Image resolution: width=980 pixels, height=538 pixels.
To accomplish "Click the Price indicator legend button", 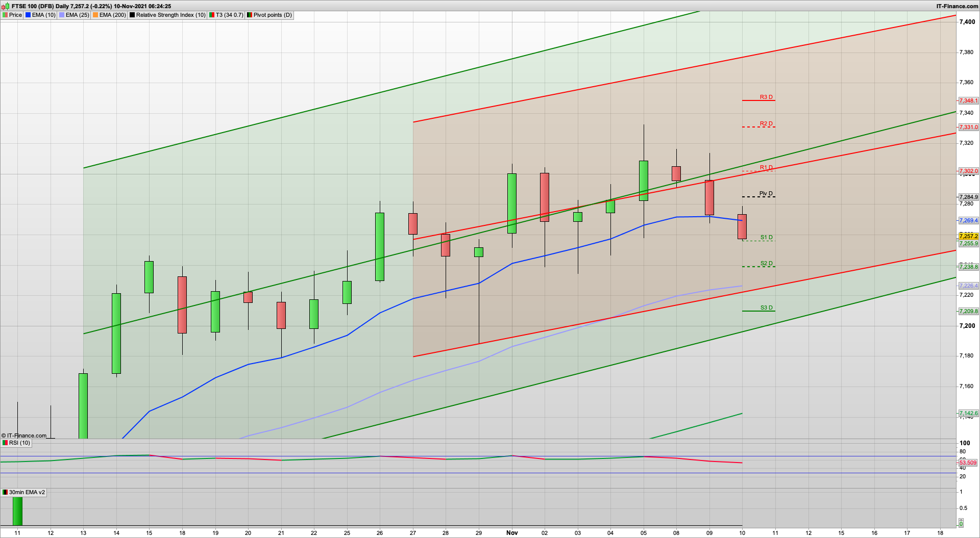I will click(12, 15).
